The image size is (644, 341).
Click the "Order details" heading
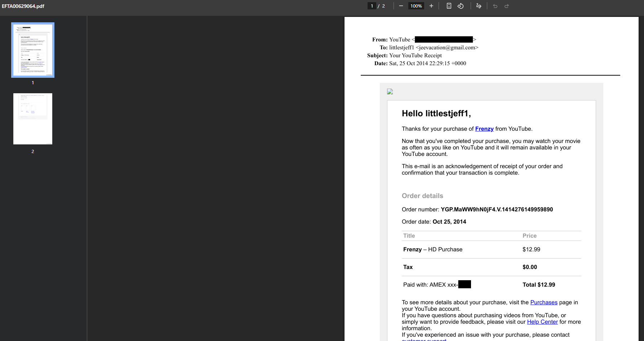(x=422, y=196)
